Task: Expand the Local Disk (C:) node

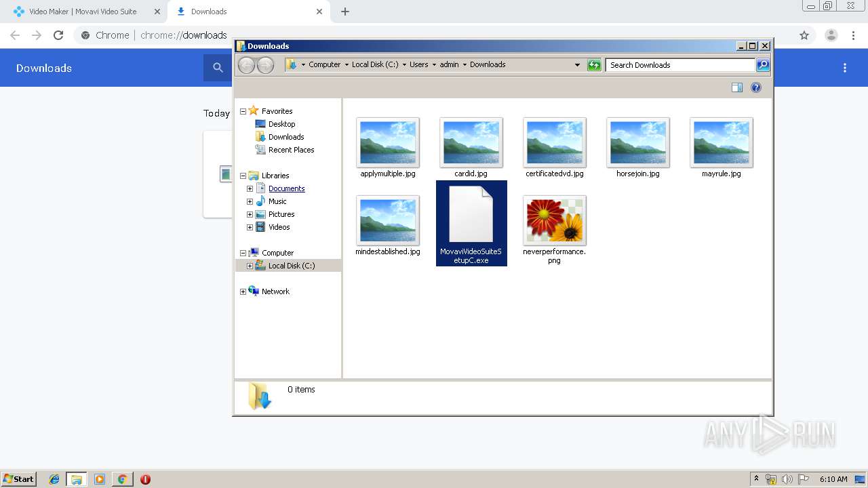Action: pos(250,266)
